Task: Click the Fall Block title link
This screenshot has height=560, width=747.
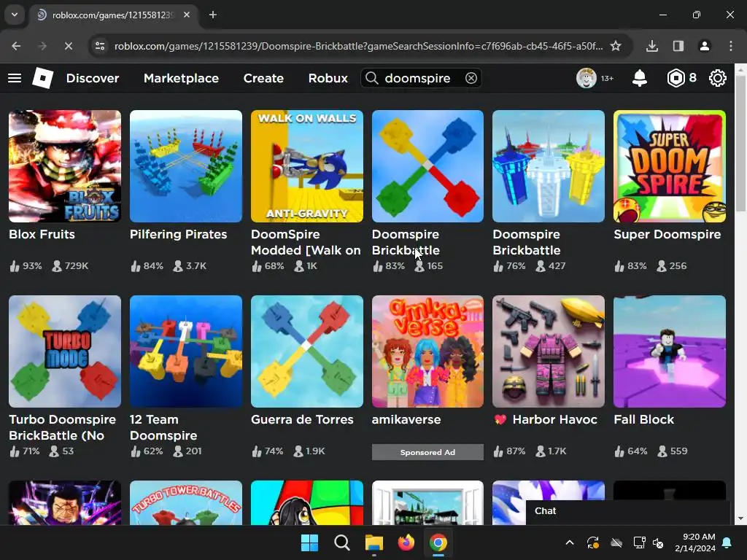Action: tap(643, 419)
